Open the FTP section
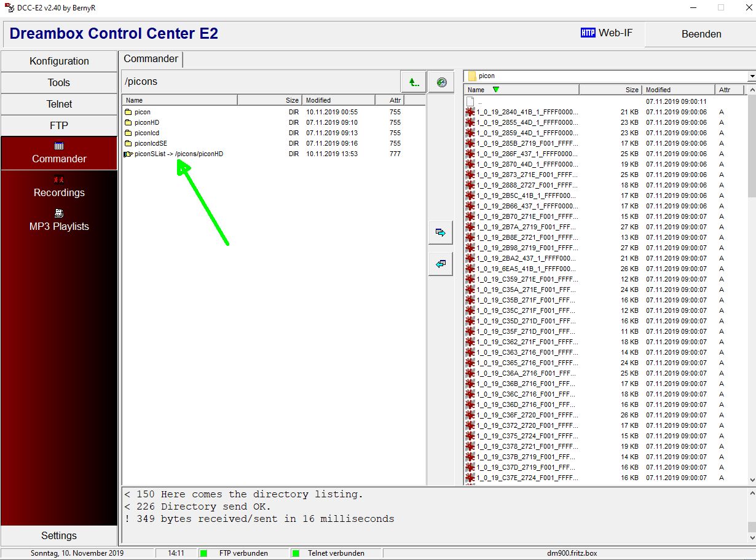The image size is (756, 560). (x=59, y=125)
